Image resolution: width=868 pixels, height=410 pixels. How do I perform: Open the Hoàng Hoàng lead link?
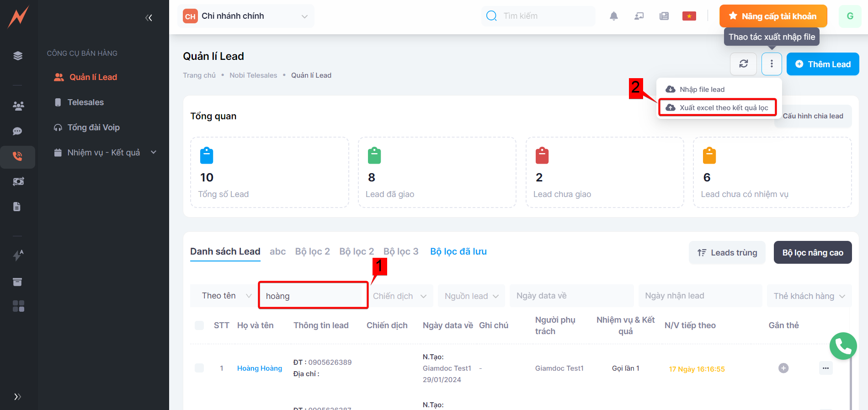point(259,368)
